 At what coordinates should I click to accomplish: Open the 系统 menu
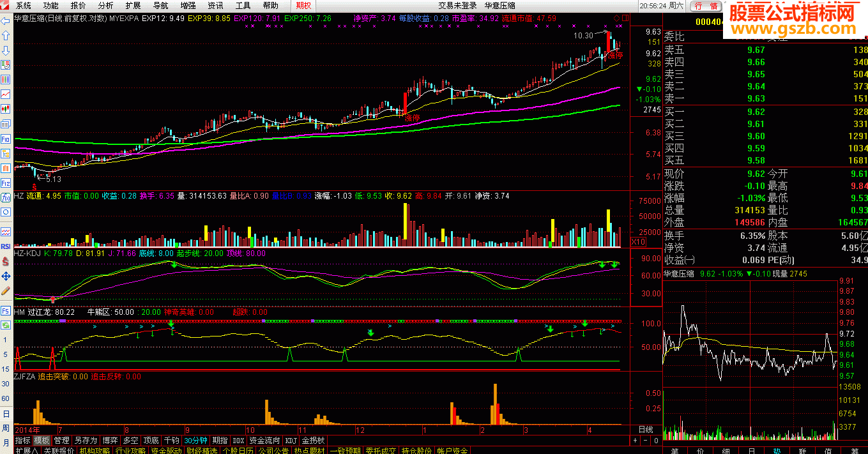[x=23, y=5]
